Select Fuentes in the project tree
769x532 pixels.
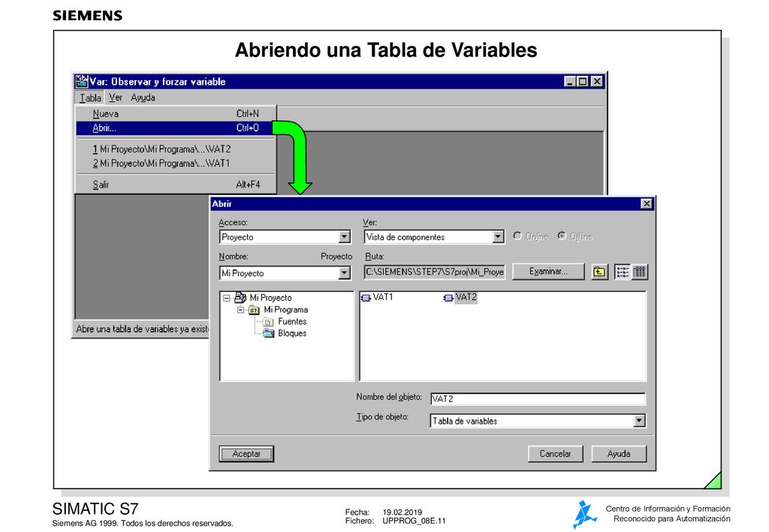(x=292, y=321)
